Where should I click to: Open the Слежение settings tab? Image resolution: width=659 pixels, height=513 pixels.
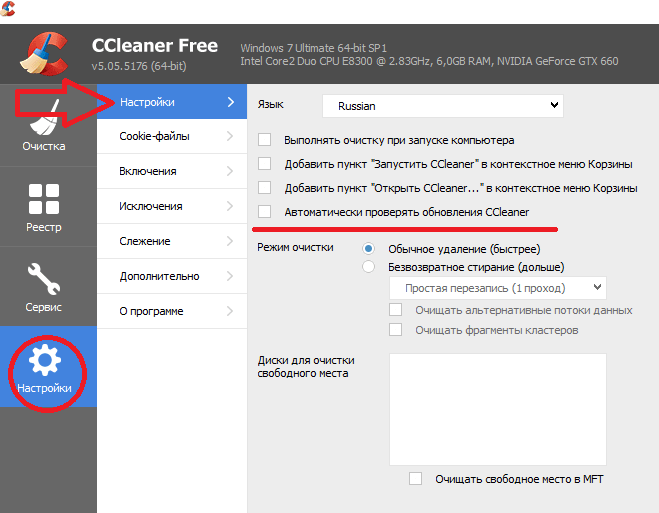click(x=172, y=241)
